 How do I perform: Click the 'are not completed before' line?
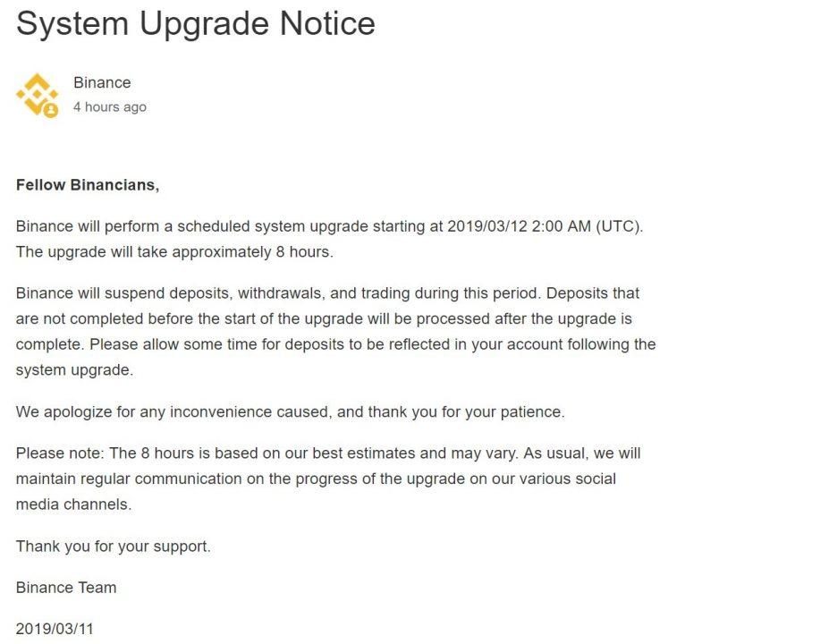coord(324,318)
